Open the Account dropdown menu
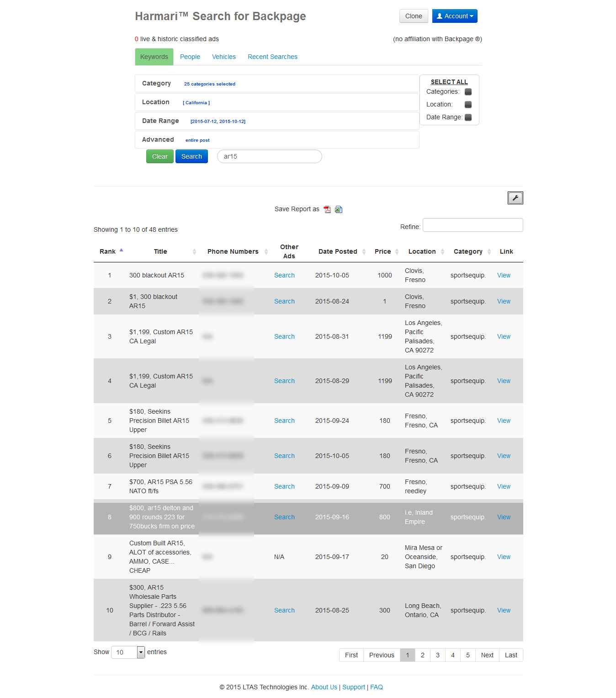Image resolution: width=616 pixels, height=698 pixels. click(455, 16)
